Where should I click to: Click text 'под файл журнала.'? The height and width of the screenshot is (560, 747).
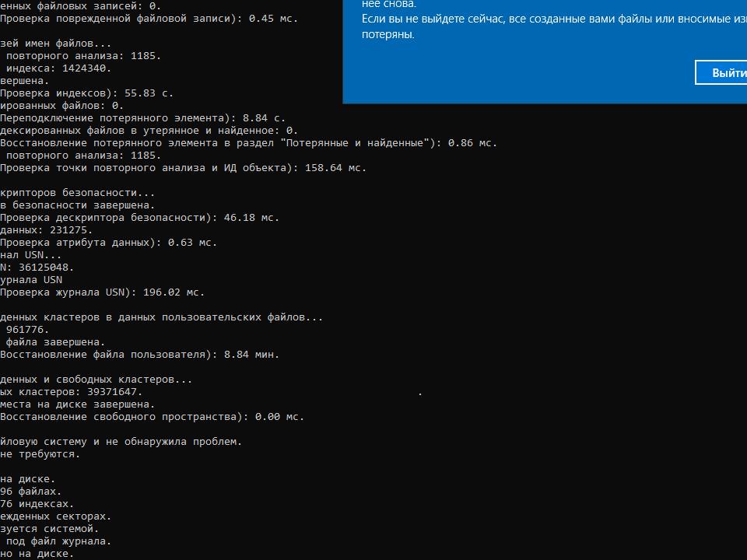pos(58,541)
